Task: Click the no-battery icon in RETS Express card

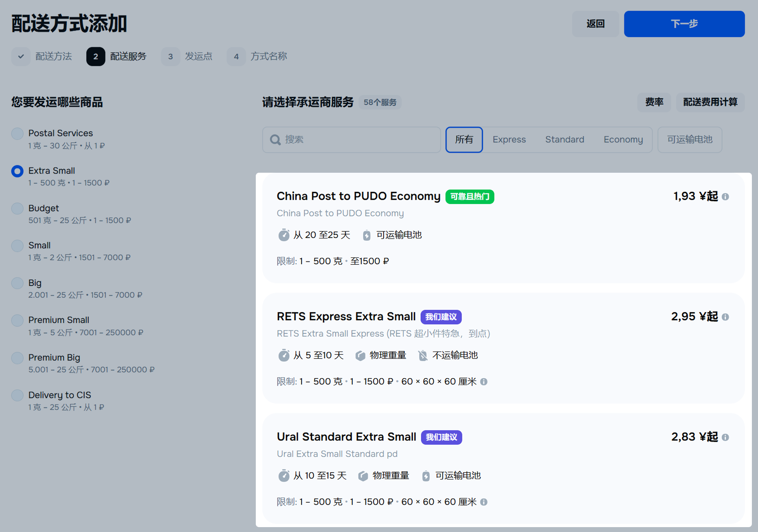Action: pyautogui.click(x=423, y=356)
